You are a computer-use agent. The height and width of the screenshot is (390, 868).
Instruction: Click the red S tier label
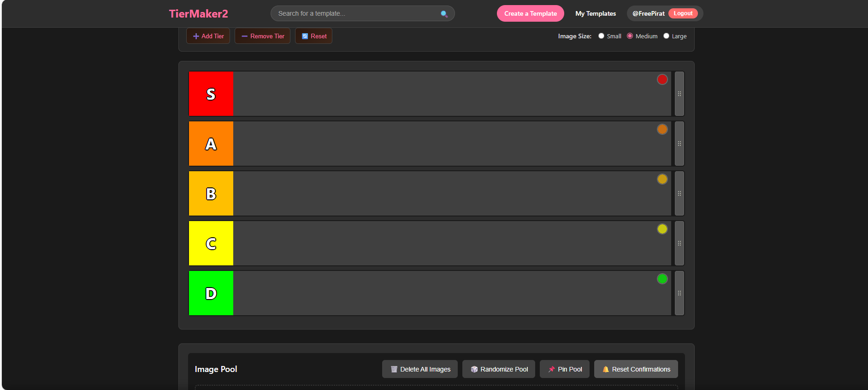211,94
